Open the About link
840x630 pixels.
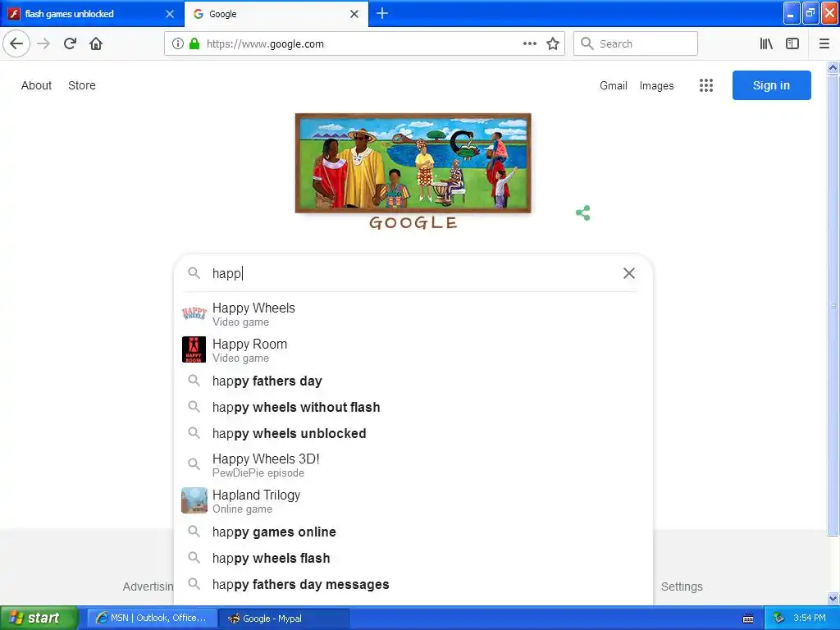click(x=36, y=85)
